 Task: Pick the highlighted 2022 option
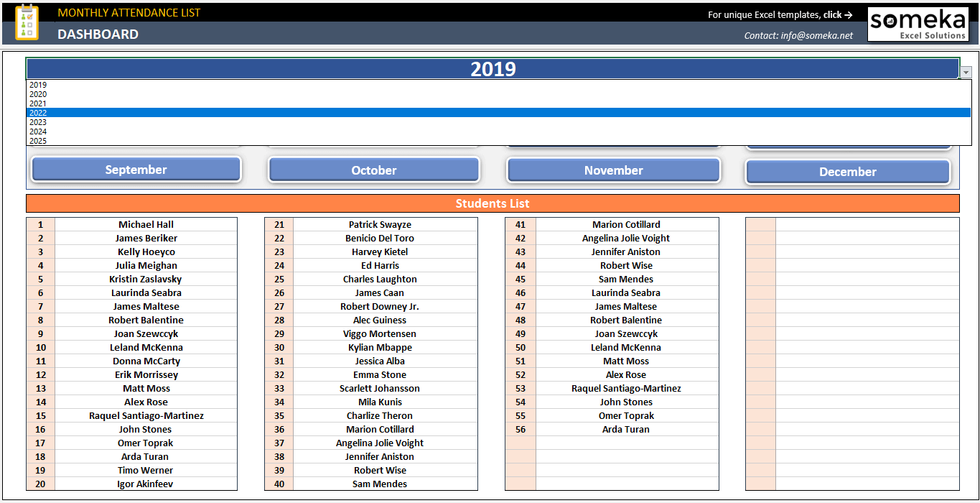(498, 113)
